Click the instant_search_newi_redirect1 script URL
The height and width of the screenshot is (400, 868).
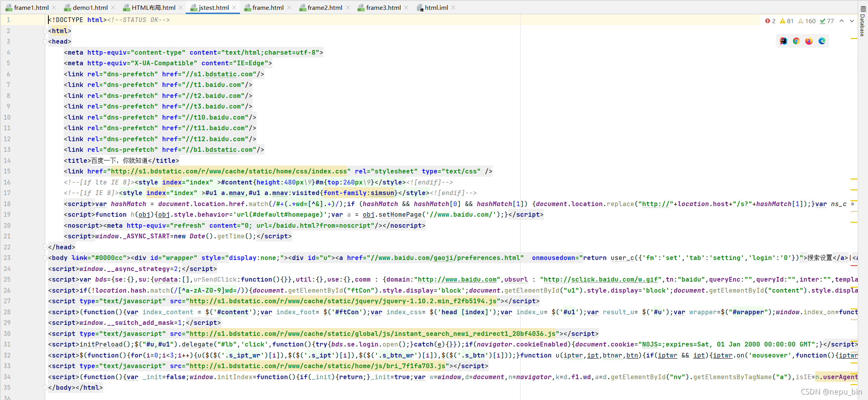click(x=373, y=334)
